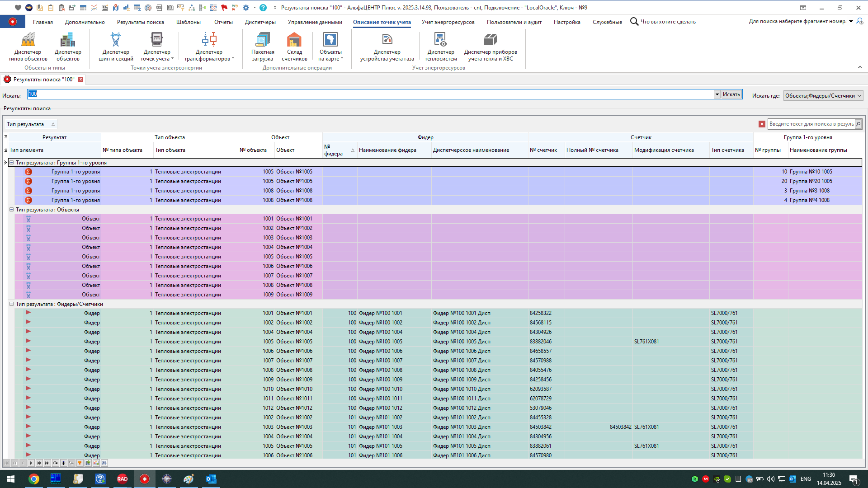The height and width of the screenshot is (488, 868).
Task: Click the results filter text field
Action: 811,124
